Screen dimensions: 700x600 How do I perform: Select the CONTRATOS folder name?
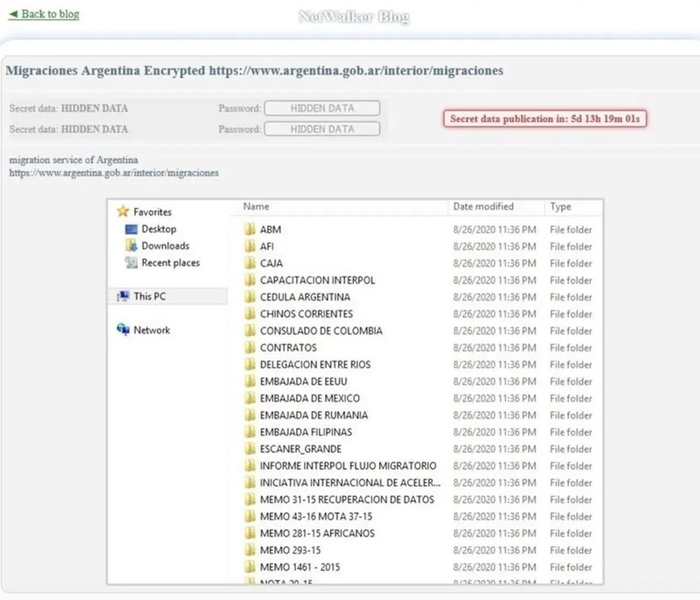[288, 348]
